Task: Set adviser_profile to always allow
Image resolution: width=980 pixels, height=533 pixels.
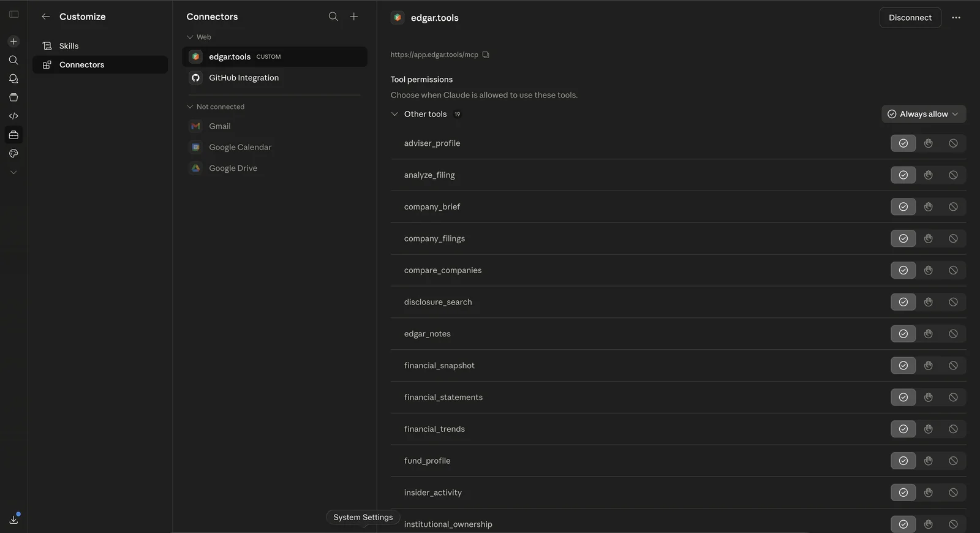Action: [x=903, y=143]
